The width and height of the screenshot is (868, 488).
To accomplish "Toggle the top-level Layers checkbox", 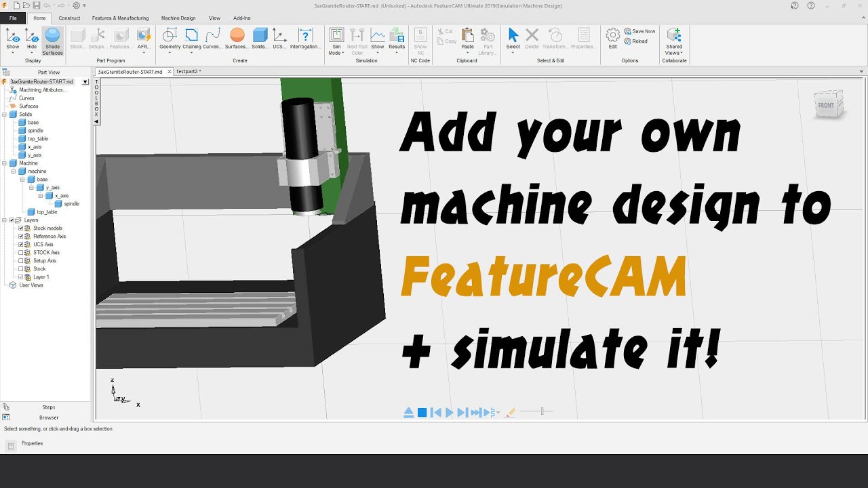I will click(12, 220).
